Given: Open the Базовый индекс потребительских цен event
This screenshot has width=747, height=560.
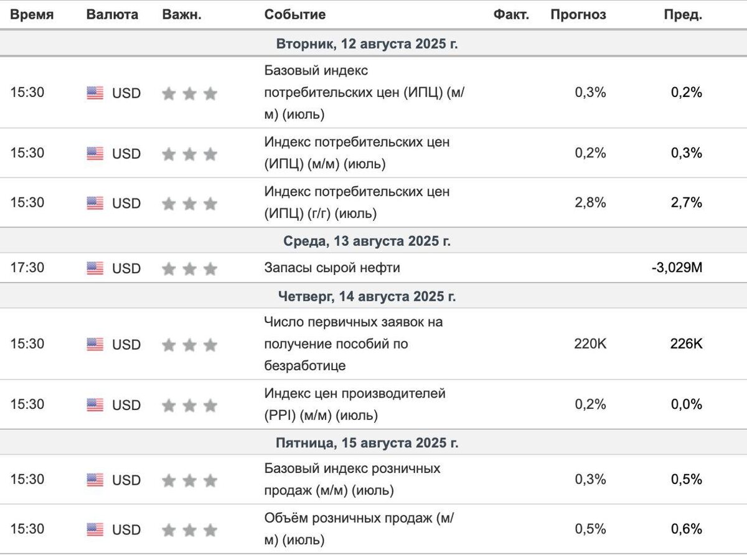Looking at the screenshot, I should [x=365, y=93].
